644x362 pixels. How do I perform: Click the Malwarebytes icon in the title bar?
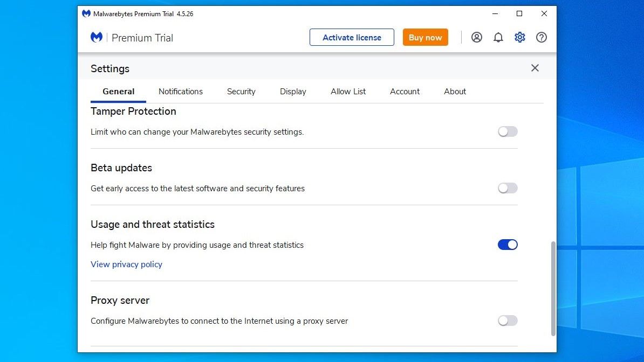click(x=86, y=13)
